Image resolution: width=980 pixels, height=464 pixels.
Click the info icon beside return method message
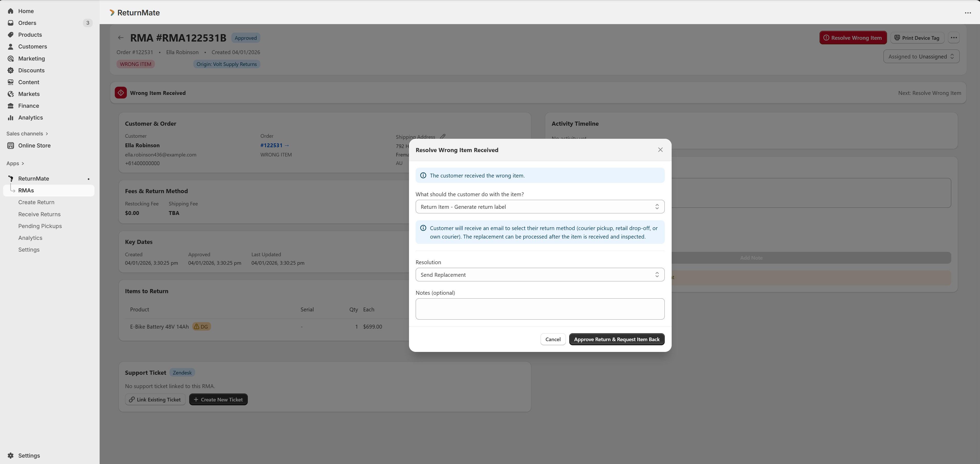pyautogui.click(x=423, y=228)
